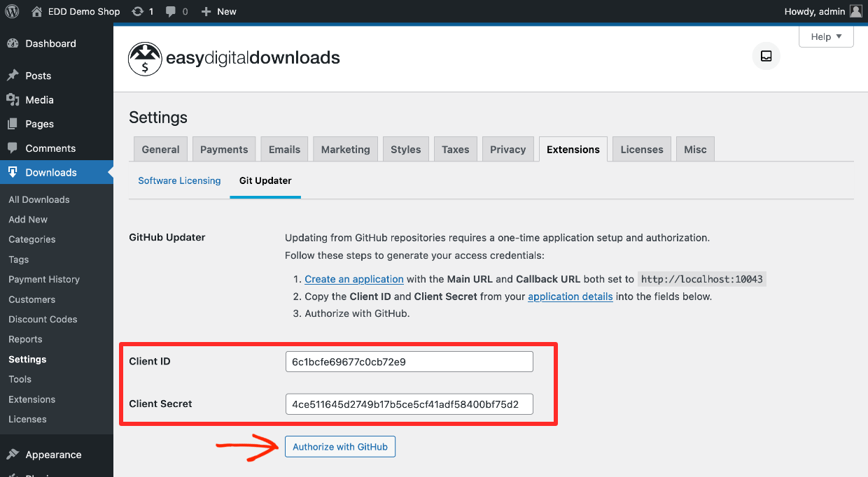Click the Posts pin icon
The height and width of the screenshot is (477, 868).
point(13,76)
